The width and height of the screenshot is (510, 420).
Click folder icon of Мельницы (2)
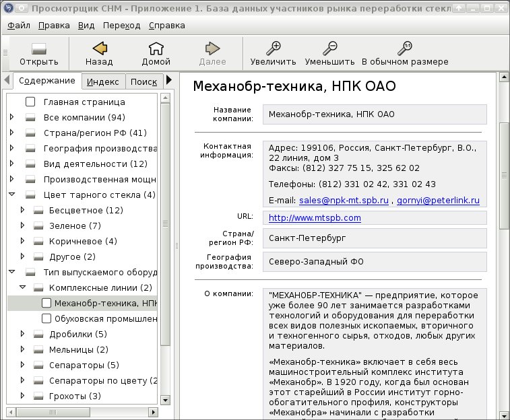pyautogui.click(x=38, y=350)
